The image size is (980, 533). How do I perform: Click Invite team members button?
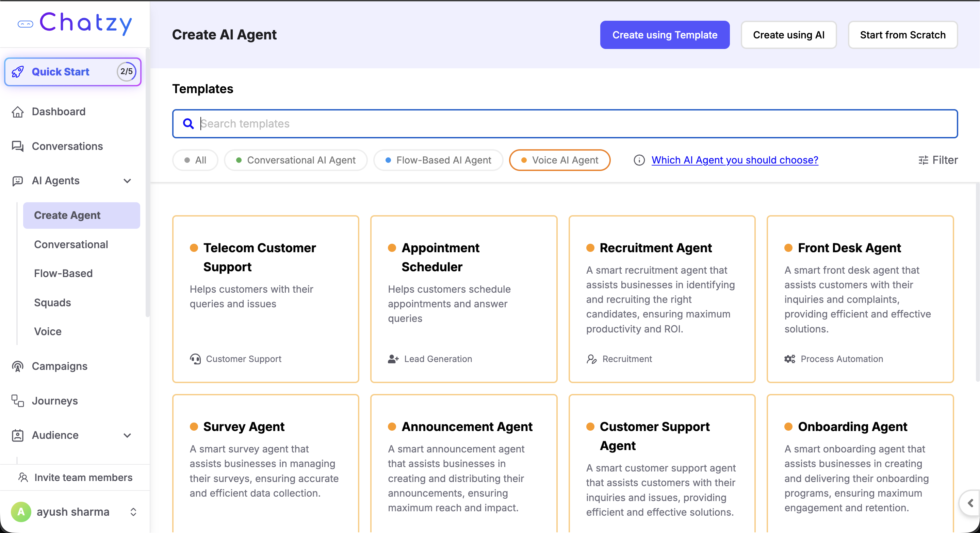(75, 478)
